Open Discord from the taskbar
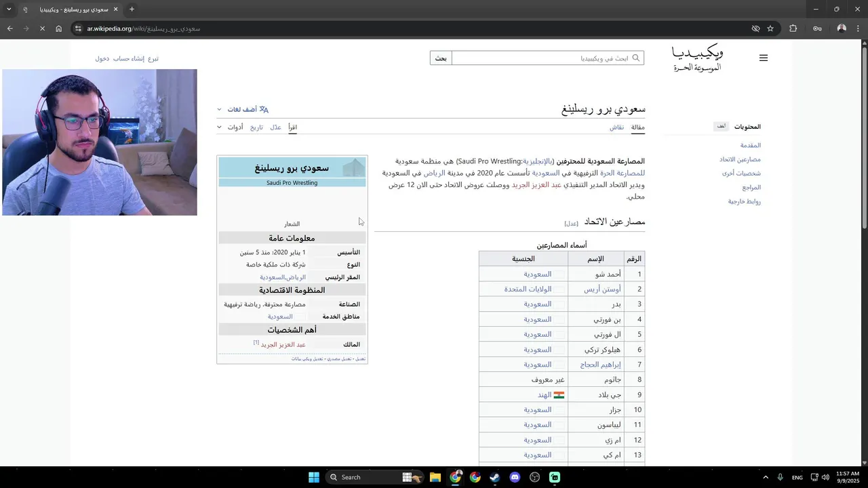Screen dimensions: 868x488 pos(515,477)
